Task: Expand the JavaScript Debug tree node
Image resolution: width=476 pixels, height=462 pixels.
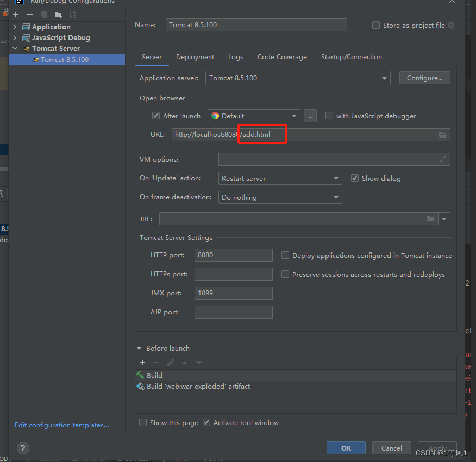Action: click(x=15, y=38)
